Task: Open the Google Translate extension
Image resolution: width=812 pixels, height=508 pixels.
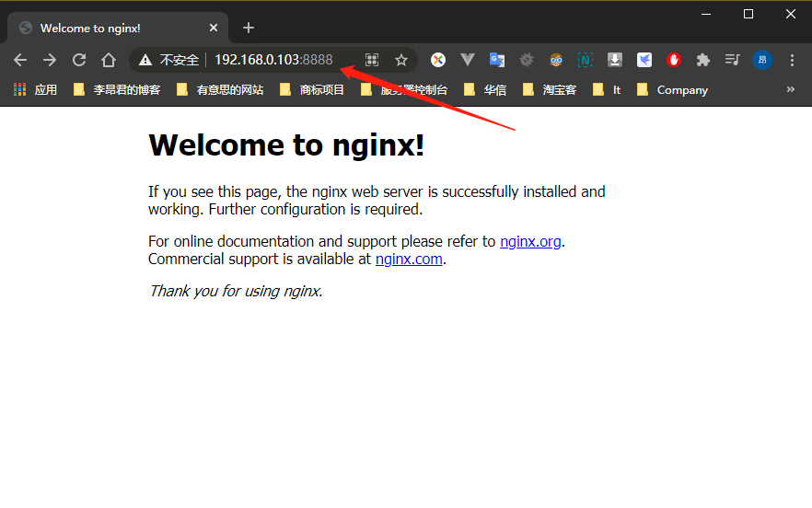Action: pos(497,60)
